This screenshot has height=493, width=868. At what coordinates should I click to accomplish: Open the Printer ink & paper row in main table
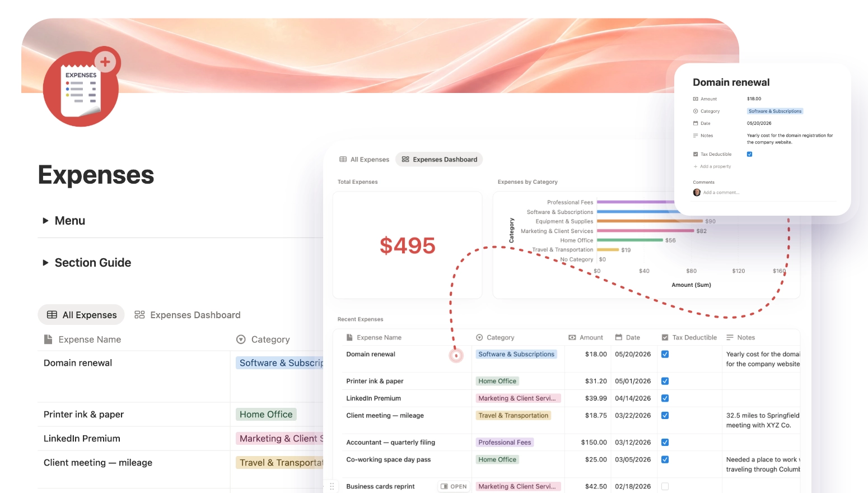click(x=83, y=415)
